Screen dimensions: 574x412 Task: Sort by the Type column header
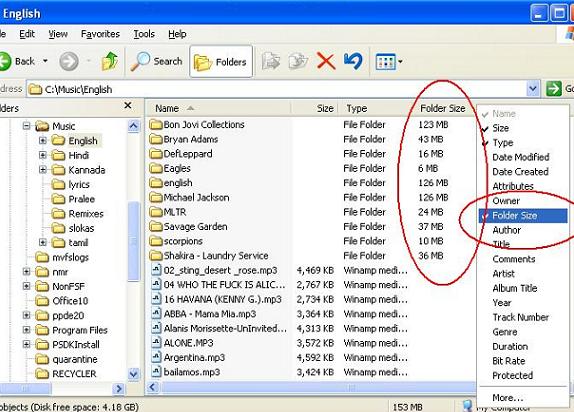[x=375, y=108]
